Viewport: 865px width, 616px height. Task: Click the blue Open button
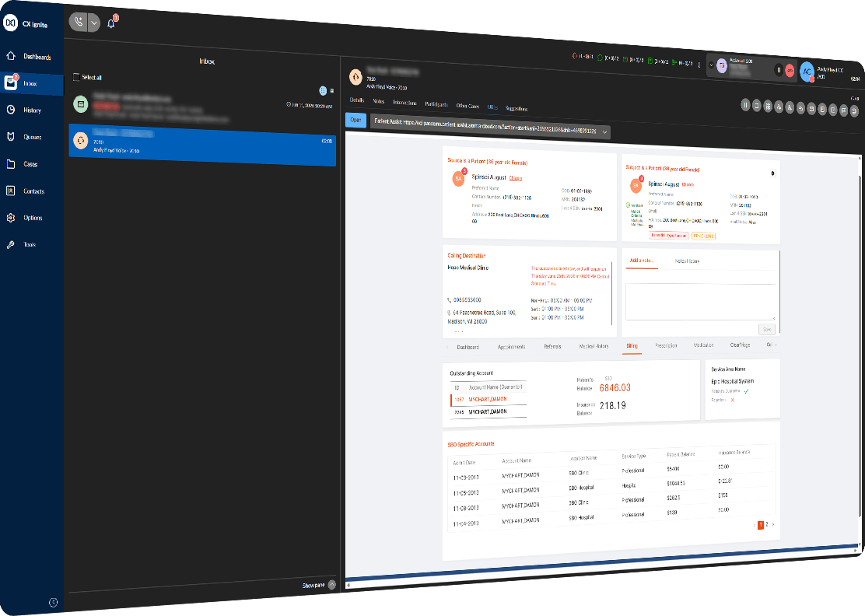(x=355, y=120)
